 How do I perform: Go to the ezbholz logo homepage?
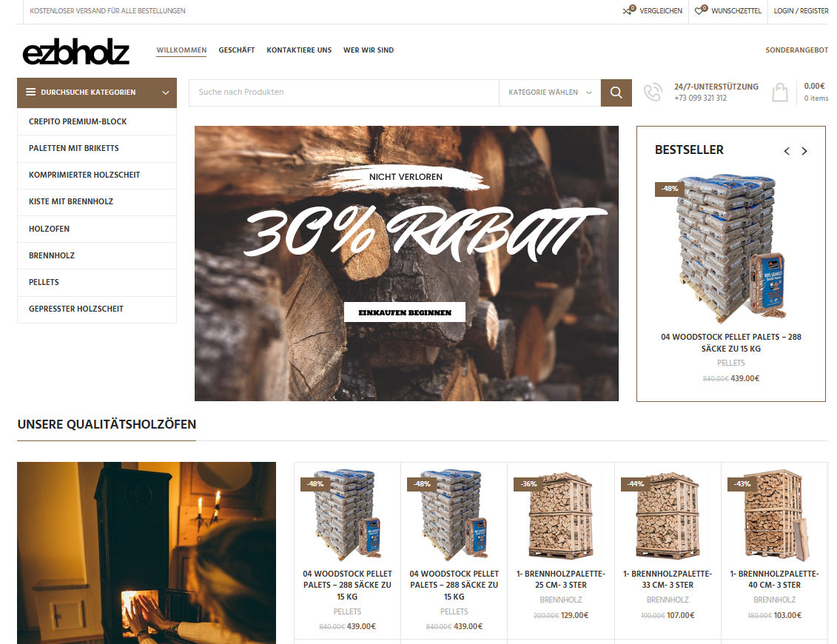point(75,52)
